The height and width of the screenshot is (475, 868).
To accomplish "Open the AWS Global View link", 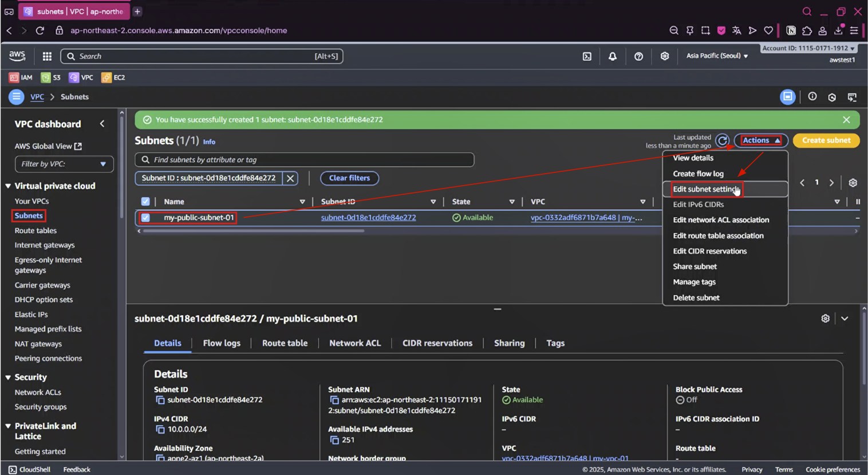I will pyautogui.click(x=48, y=146).
